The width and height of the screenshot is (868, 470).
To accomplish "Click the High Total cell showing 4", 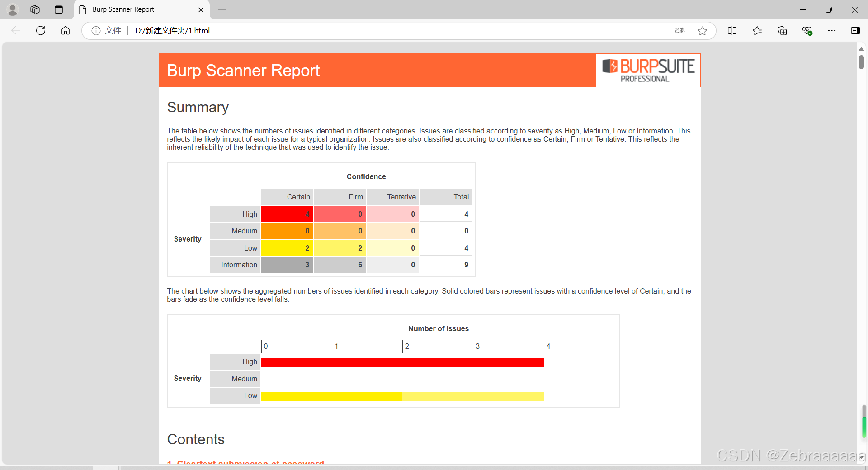I will tap(446, 214).
